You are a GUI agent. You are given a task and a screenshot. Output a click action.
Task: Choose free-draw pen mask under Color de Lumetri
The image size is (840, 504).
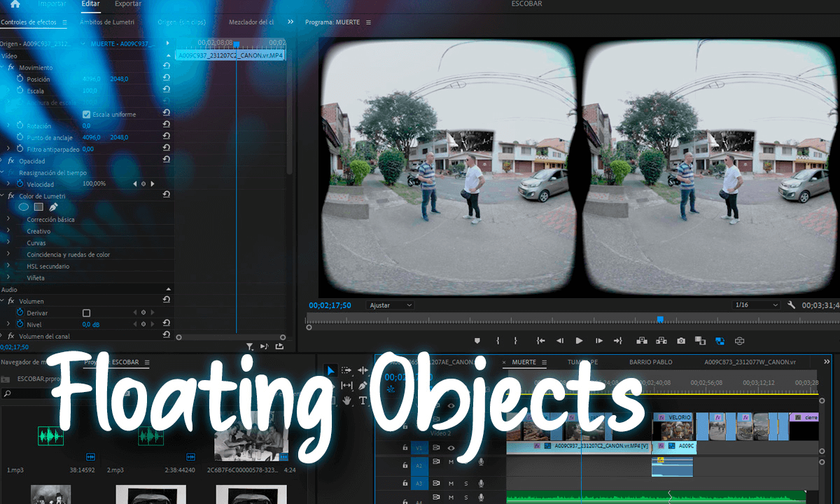click(53, 207)
